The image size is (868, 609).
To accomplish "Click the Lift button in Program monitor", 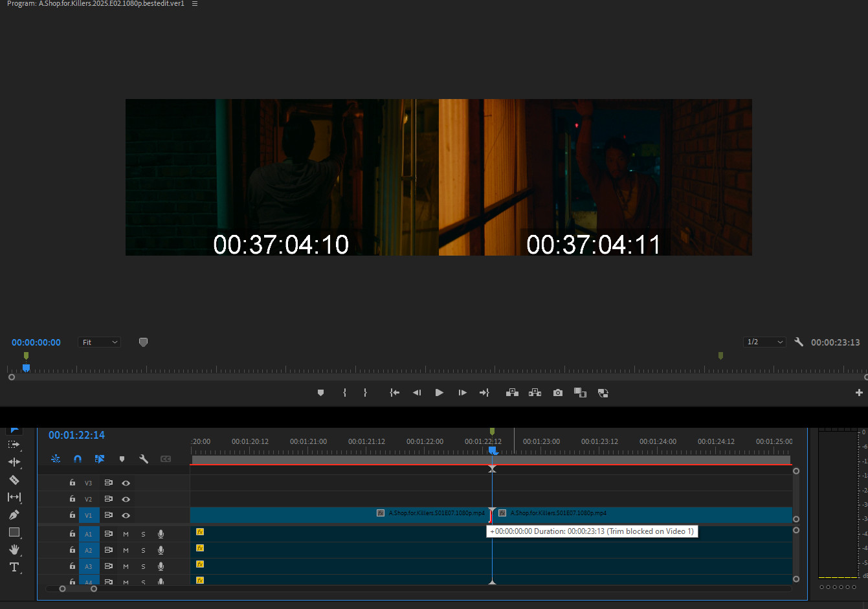I will (x=512, y=393).
